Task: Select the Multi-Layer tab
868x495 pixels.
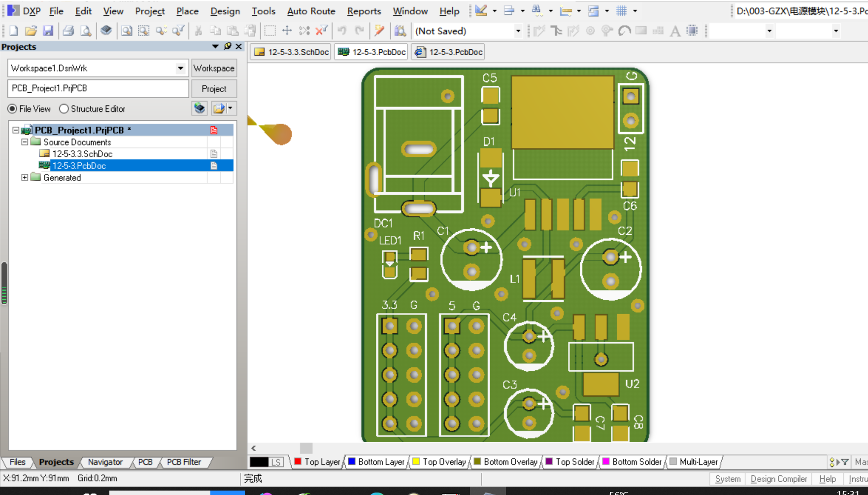Action: (694, 462)
